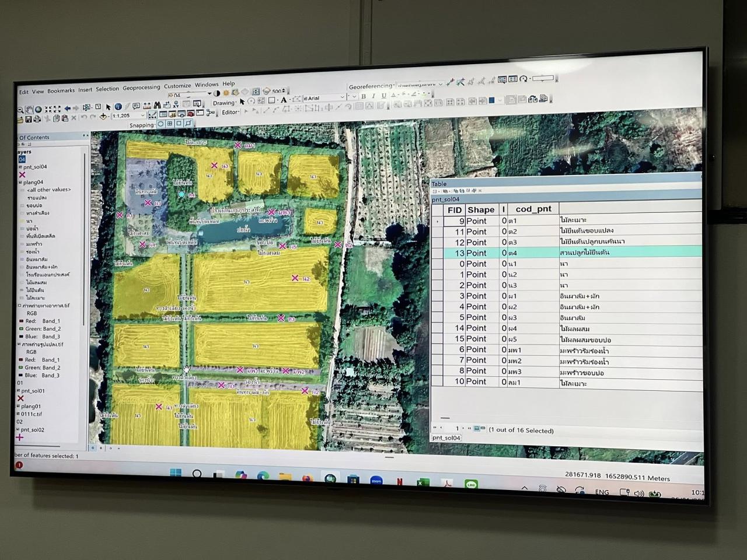Screen dimensions: 747x560
Task: Click the red X symbol under pnt_sol01
Action: click(20, 398)
